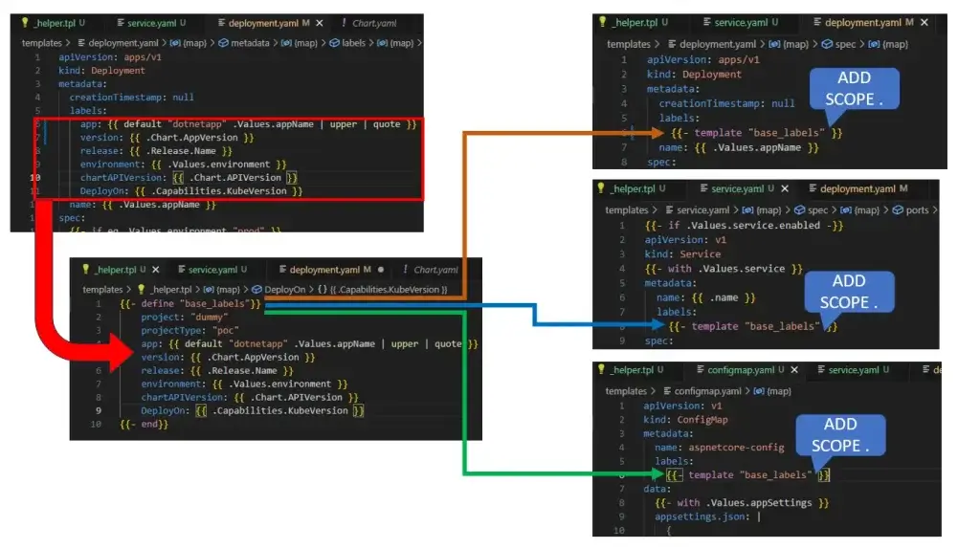
Task: Click the file icon beside the service.yaml breadcrumb
Action: pos(670,209)
